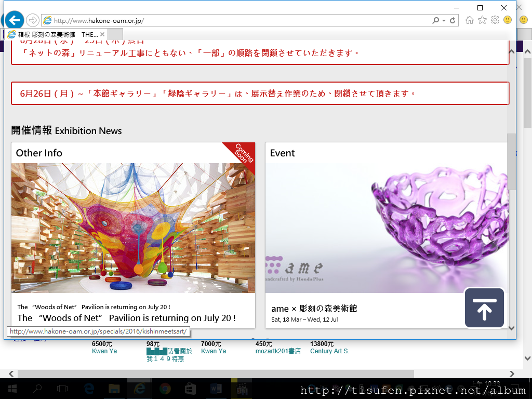Open Task View on the taskbar
532x399 pixels.
click(62, 389)
